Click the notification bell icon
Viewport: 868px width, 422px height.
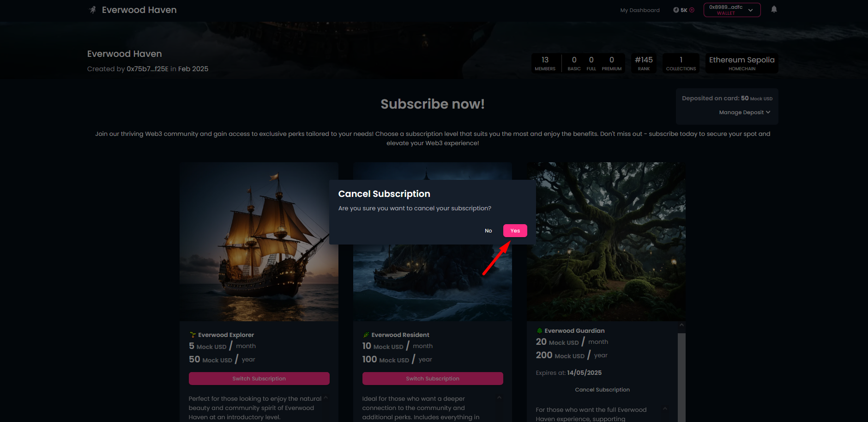pyautogui.click(x=774, y=9)
